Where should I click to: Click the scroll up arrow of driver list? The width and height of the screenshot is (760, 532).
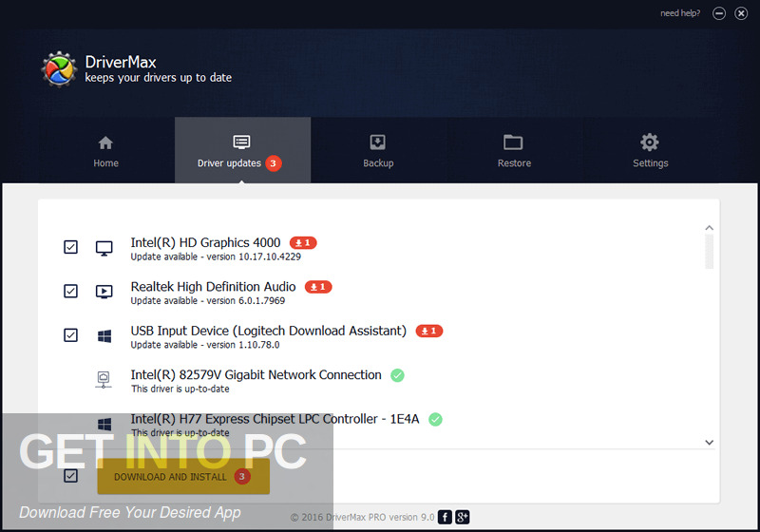(x=709, y=228)
